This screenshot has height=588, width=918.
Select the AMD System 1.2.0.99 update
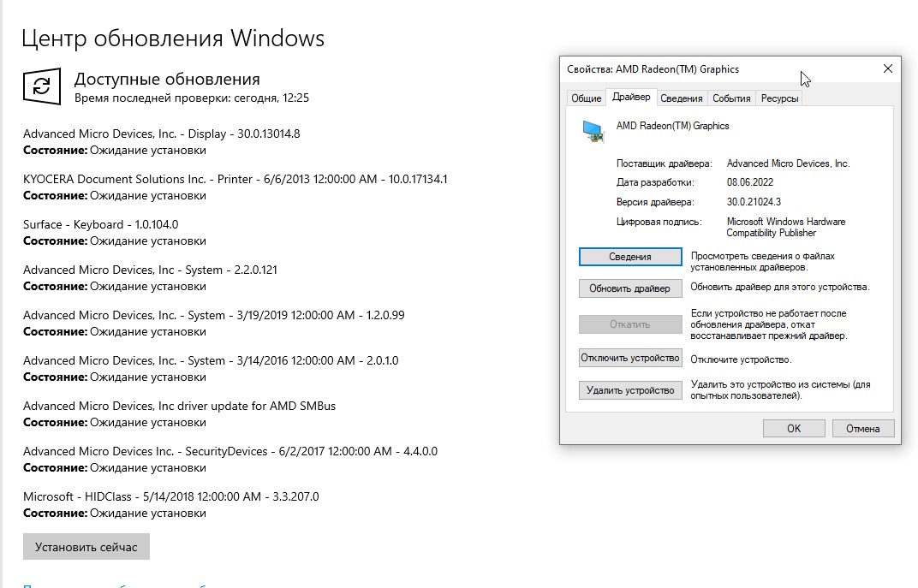[214, 315]
